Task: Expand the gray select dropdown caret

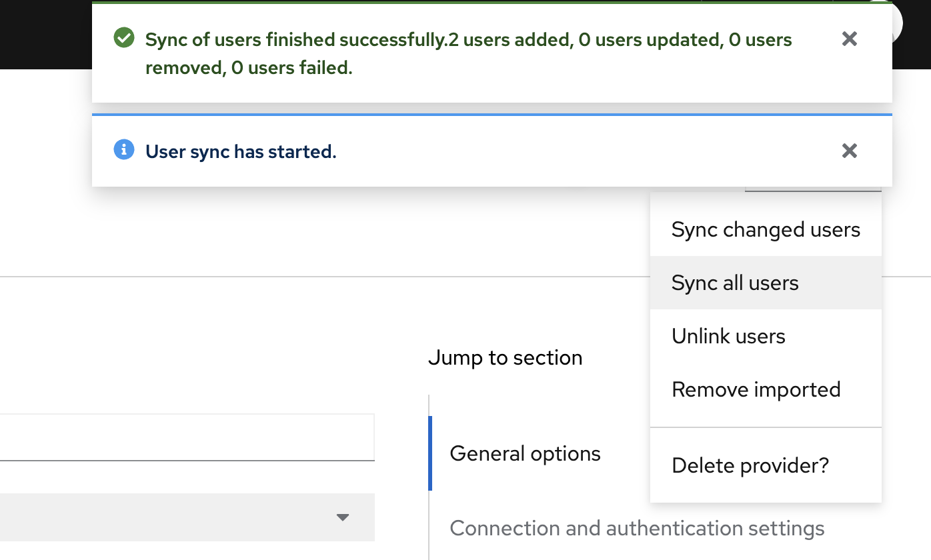Action: [x=343, y=517]
